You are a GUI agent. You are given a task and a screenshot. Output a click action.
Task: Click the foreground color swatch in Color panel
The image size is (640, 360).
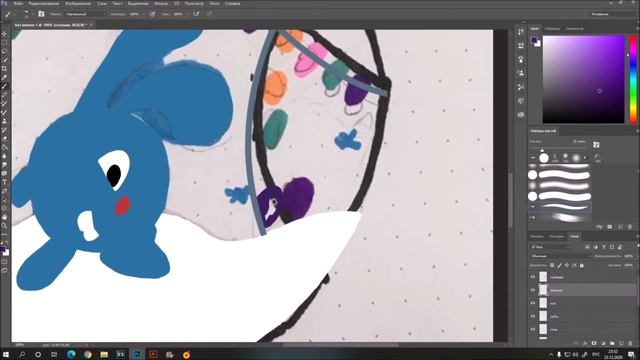534,40
